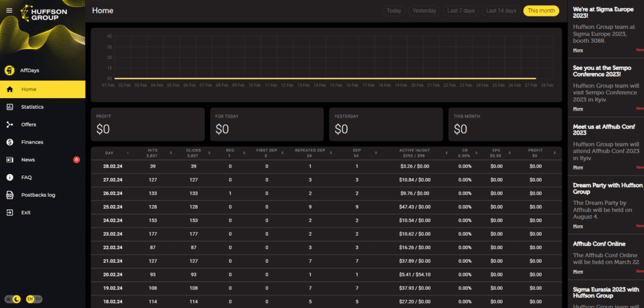The image size is (644, 308).
Task: Open the FAQ sidebar item
Action: click(x=43, y=177)
